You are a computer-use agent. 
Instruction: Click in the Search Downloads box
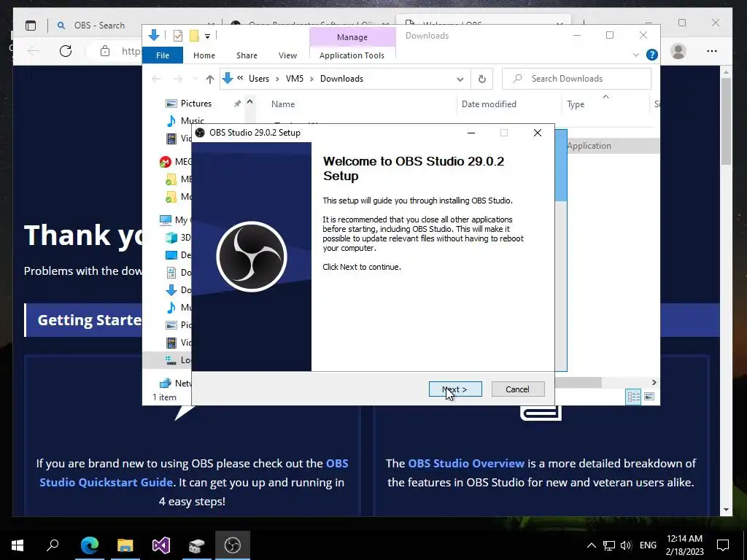(x=576, y=79)
